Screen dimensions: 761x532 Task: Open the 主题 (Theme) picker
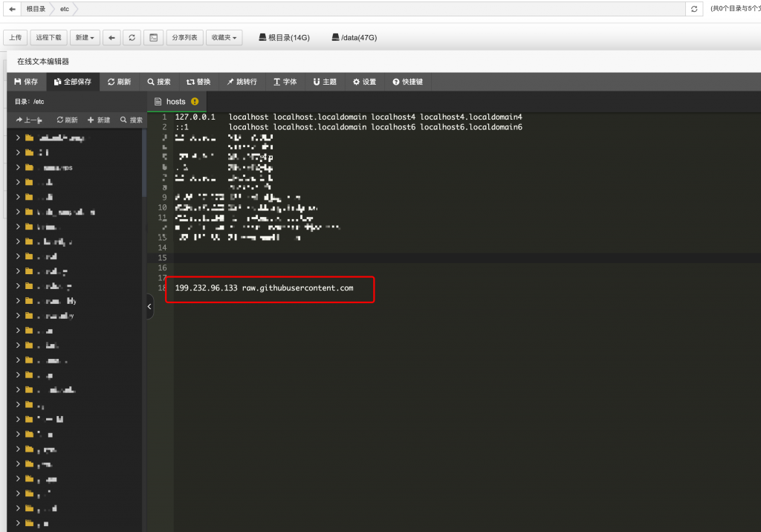point(325,82)
